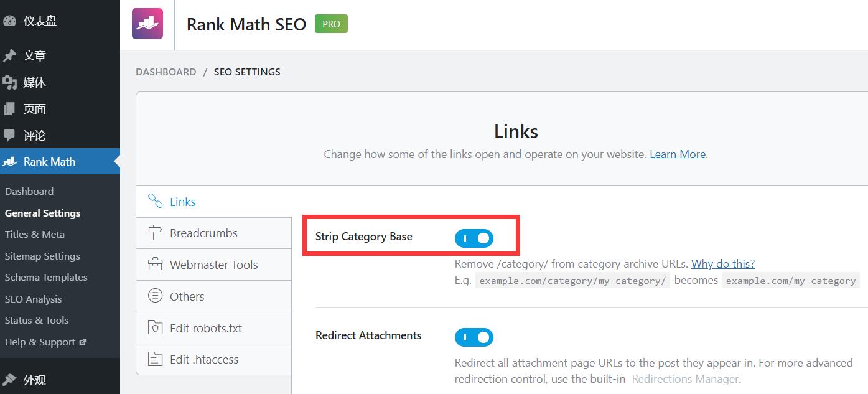Screen dimensions: 868x394
Task: Disable the Strip Category Base toggle
Action: click(474, 238)
